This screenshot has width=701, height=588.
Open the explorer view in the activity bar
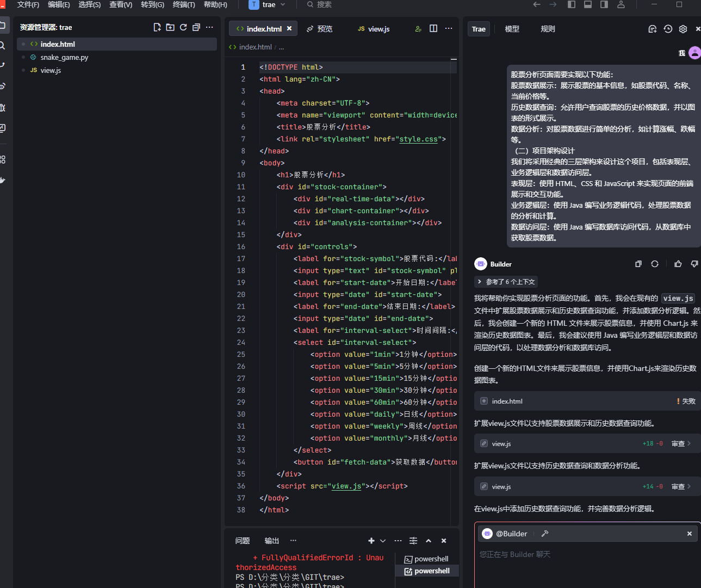click(x=3, y=25)
